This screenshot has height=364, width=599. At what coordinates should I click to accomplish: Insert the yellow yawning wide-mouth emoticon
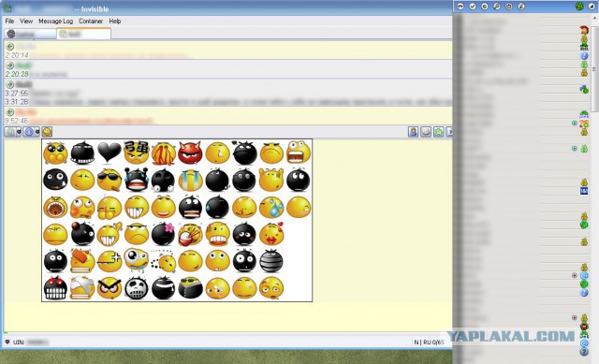55,207
